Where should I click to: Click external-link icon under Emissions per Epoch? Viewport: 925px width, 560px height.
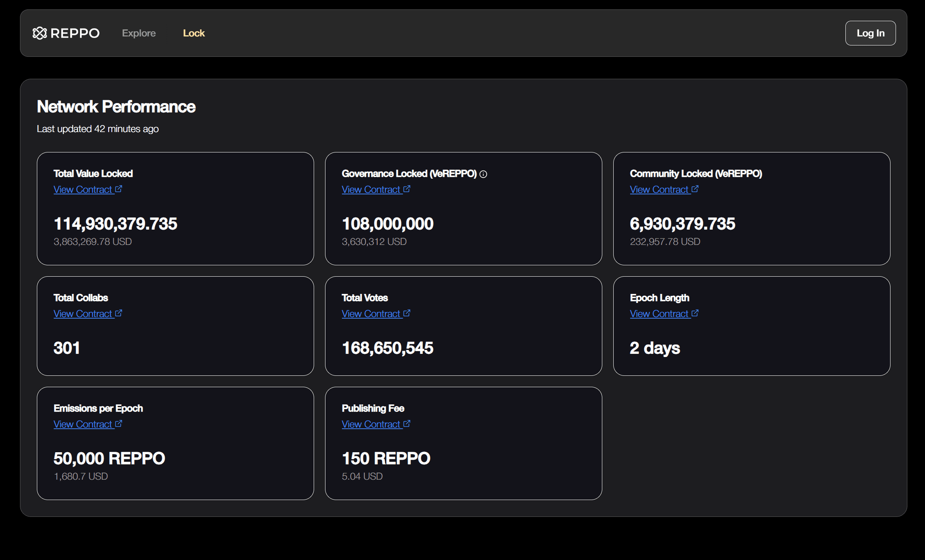(x=119, y=424)
